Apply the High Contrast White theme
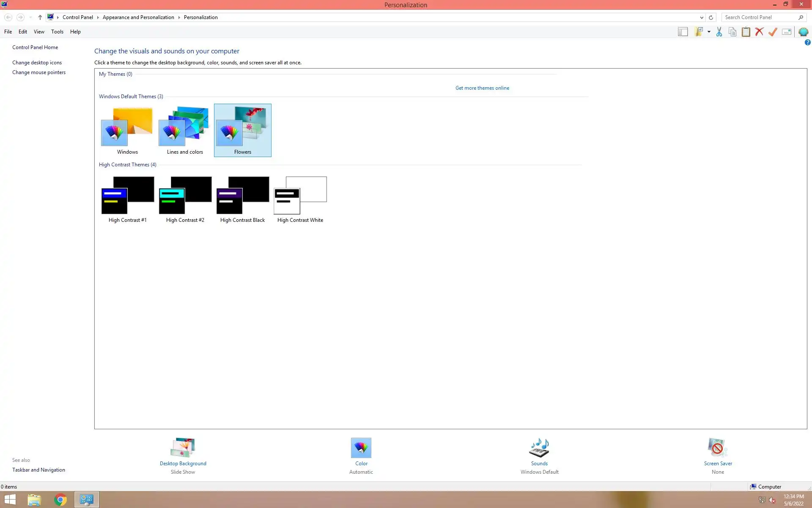This screenshot has width=812, height=508. point(300,199)
